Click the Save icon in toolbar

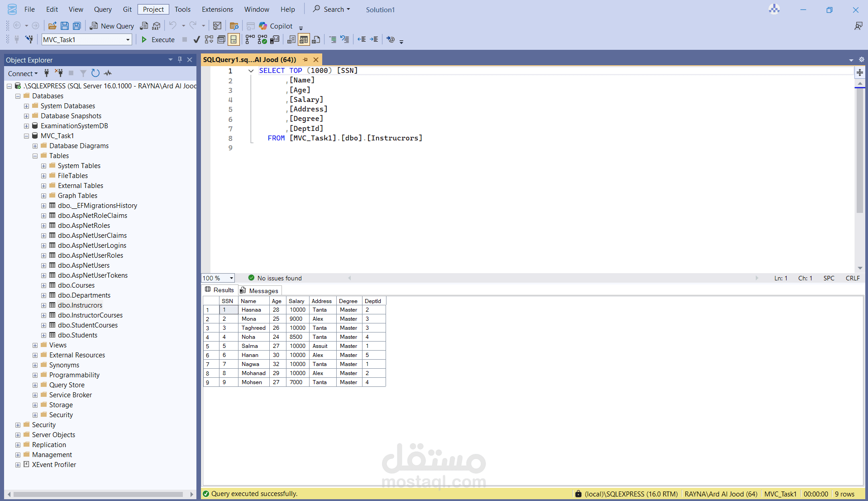coord(65,26)
